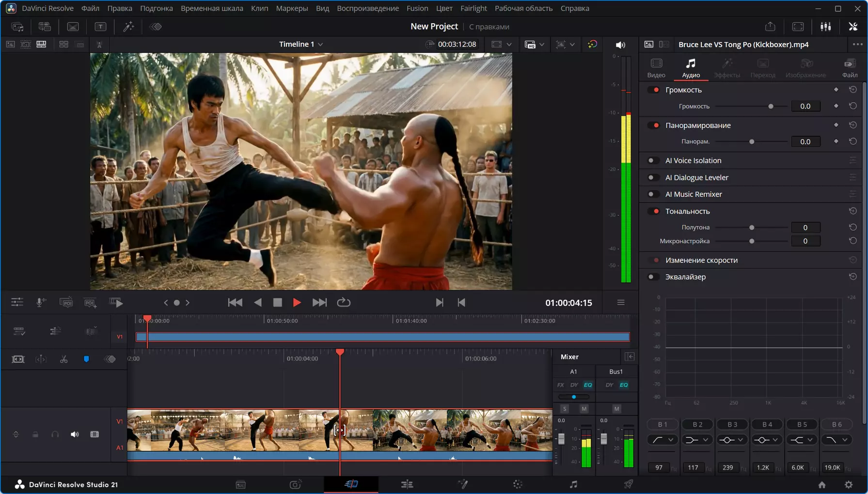Screen dimensions: 868x494
Task: Open the Fusion menu
Action: click(x=417, y=8)
